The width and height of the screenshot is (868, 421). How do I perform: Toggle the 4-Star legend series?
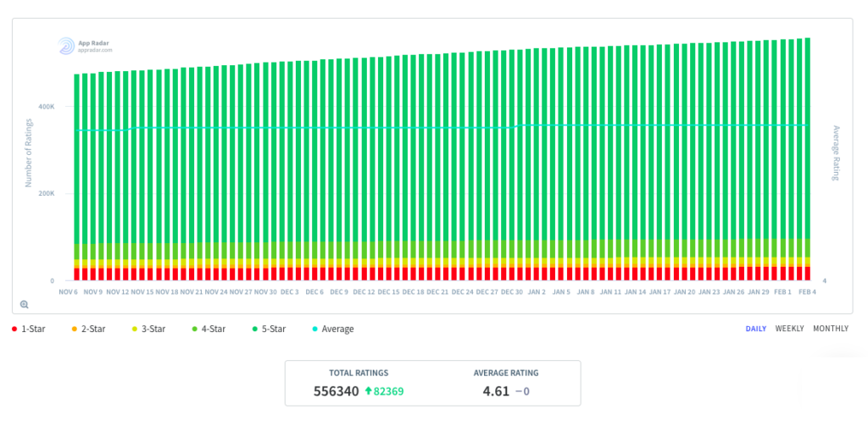click(209, 329)
